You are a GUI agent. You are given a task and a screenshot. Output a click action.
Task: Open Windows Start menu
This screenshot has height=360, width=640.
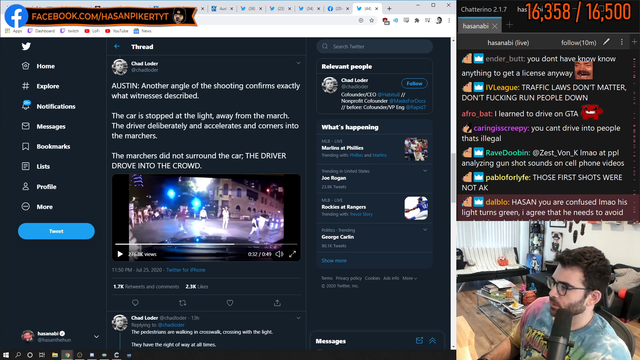coord(6,355)
